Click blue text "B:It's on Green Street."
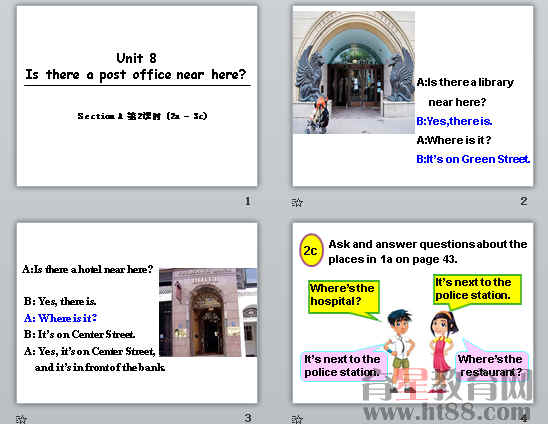The width and height of the screenshot is (548, 424). [473, 159]
